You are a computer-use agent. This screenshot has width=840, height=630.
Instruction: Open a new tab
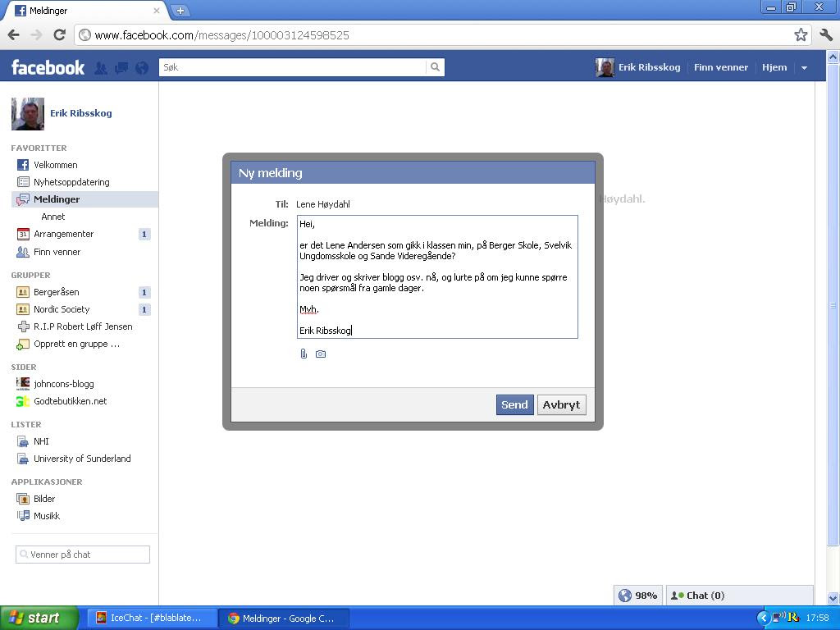(180, 10)
